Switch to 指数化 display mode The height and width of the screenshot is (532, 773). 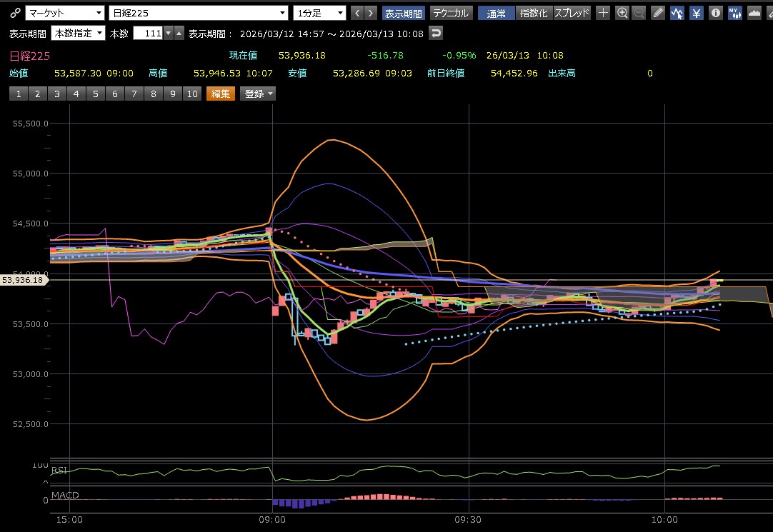[x=534, y=13]
